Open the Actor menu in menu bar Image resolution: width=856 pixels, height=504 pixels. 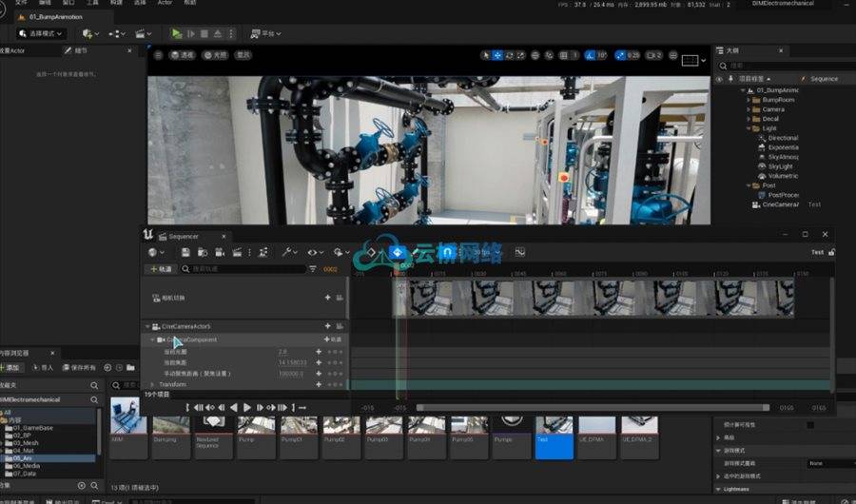165,3
